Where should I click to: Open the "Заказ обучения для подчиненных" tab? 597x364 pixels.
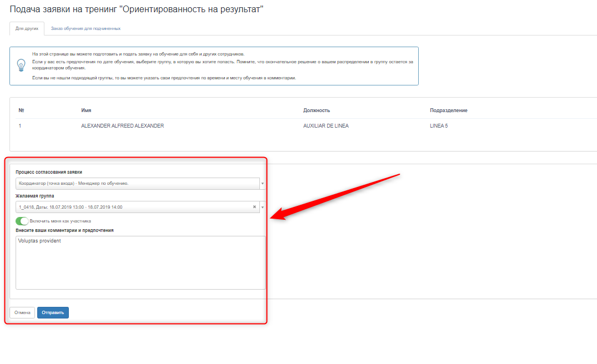[x=86, y=28]
